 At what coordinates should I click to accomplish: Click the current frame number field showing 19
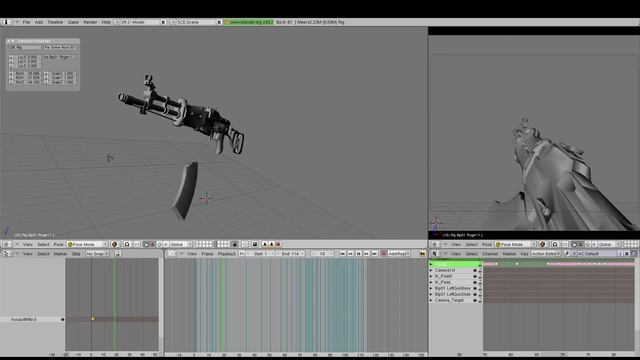pos(322,253)
